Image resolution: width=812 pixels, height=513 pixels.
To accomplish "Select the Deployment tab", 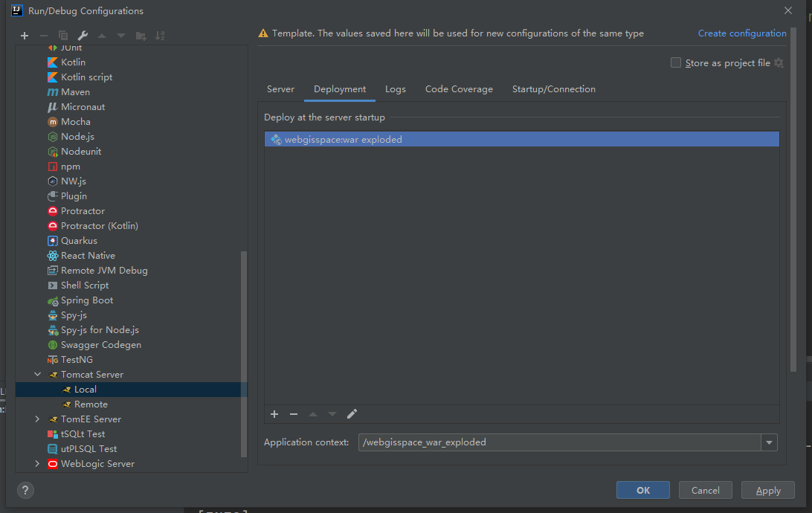I will (x=340, y=89).
